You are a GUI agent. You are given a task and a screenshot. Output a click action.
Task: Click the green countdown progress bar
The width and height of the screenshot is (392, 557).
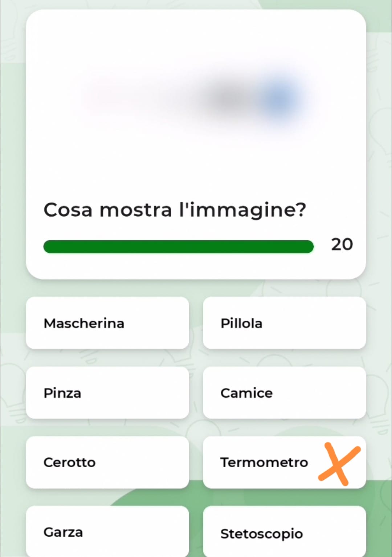[178, 247]
